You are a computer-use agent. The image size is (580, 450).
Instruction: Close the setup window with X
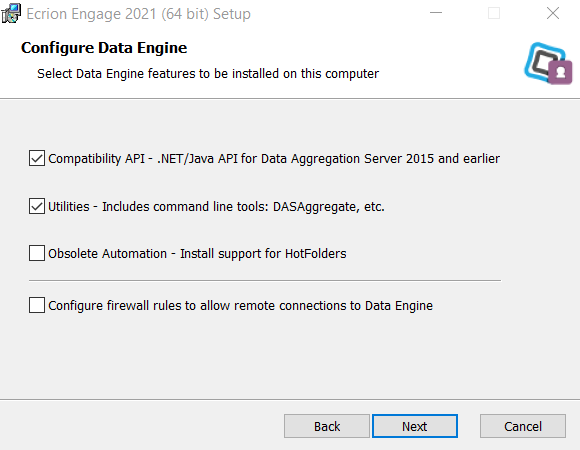coord(553,13)
